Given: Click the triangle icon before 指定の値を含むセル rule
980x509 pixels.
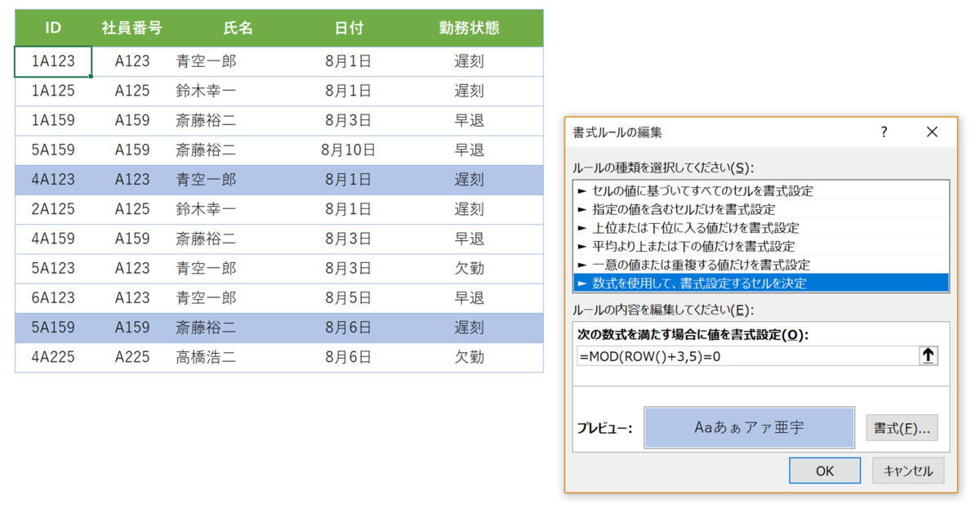Looking at the screenshot, I should point(581,209).
